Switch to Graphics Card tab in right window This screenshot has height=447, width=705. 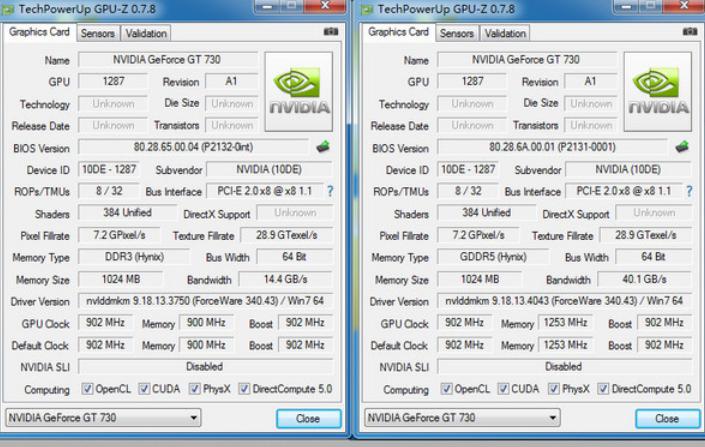(398, 32)
